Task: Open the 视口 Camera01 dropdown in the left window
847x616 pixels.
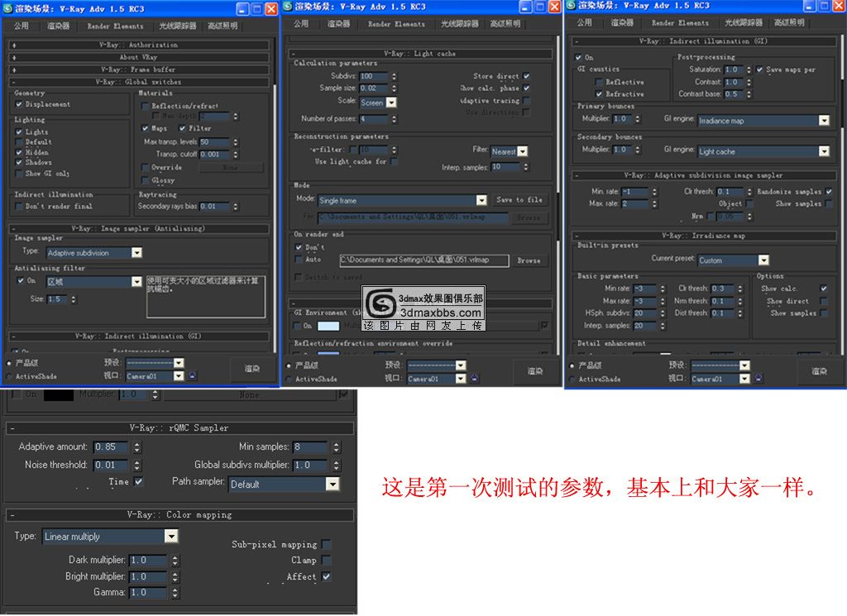Action: tap(155, 375)
